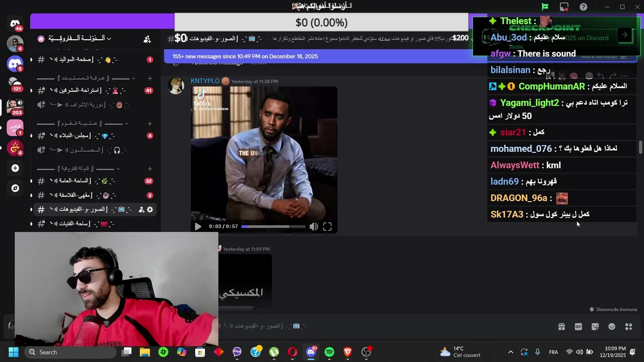Open the sticker picker
This screenshot has width=644, height=362.
click(595, 326)
